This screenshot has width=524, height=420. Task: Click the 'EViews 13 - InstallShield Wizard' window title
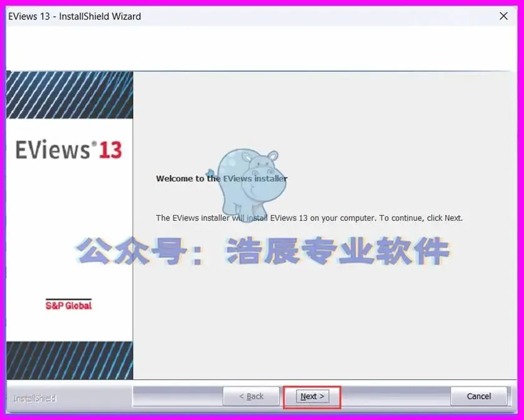74,16
